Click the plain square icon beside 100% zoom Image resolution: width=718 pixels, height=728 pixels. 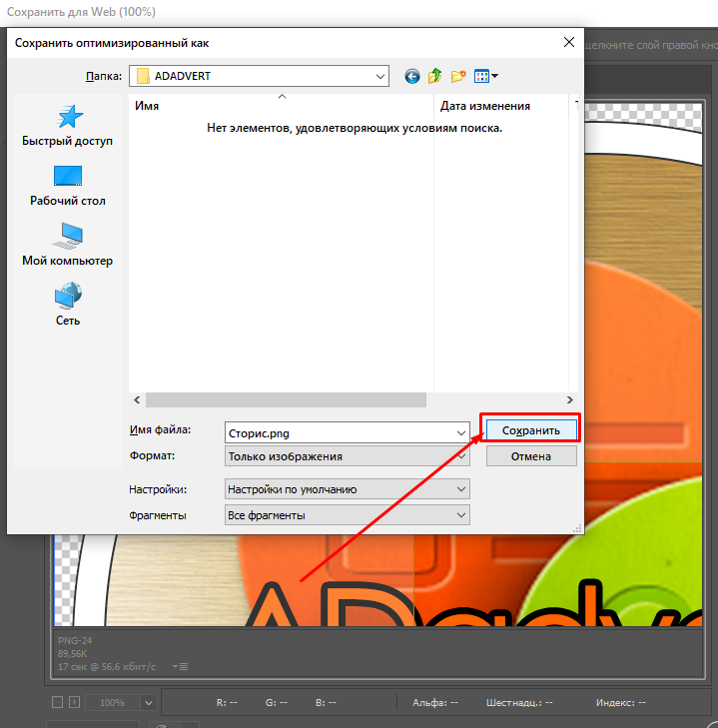click(x=57, y=702)
